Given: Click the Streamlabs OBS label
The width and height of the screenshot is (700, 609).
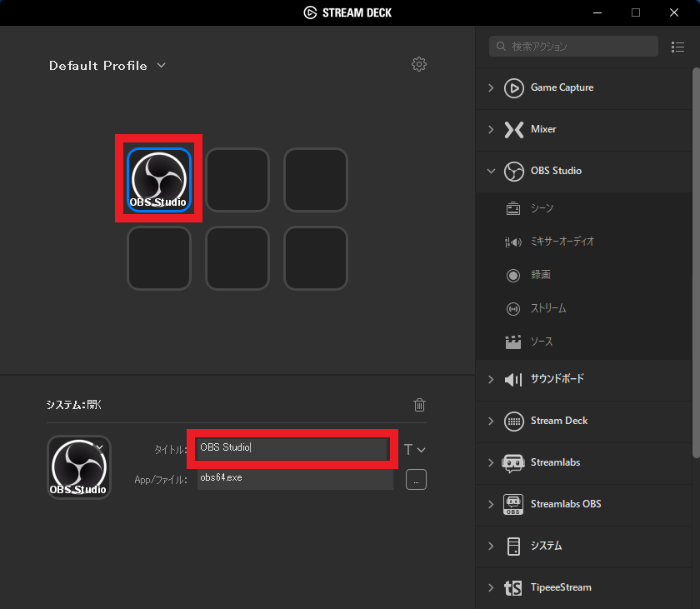Looking at the screenshot, I should [x=566, y=504].
